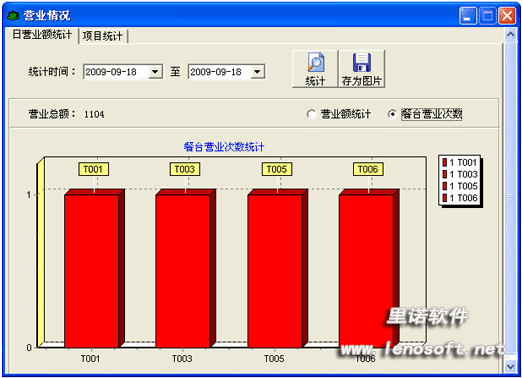Click the green app icon in title bar

click(13, 15)
